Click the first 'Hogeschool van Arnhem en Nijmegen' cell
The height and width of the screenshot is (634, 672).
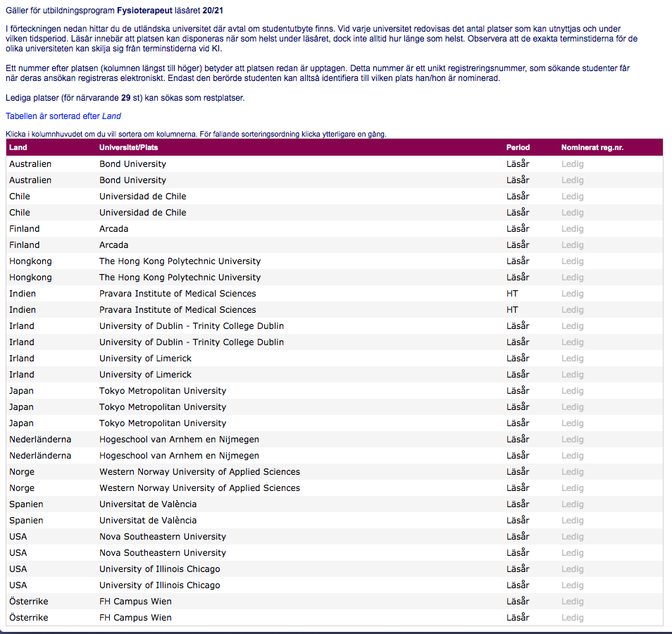point(179,440)
